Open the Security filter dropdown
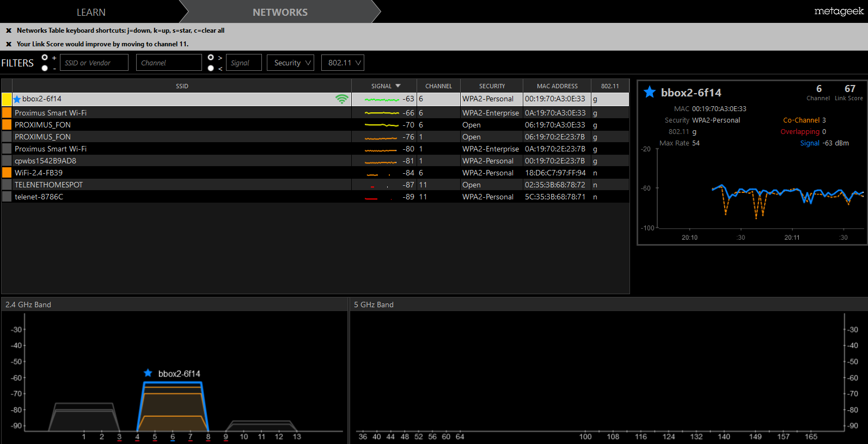The image size is (868, 444). coord(290,63)
